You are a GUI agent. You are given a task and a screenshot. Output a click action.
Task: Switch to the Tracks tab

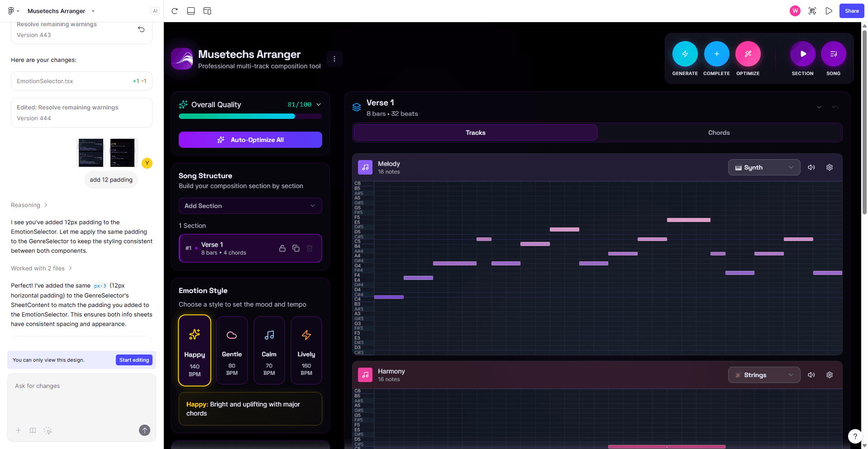[475, 132]
